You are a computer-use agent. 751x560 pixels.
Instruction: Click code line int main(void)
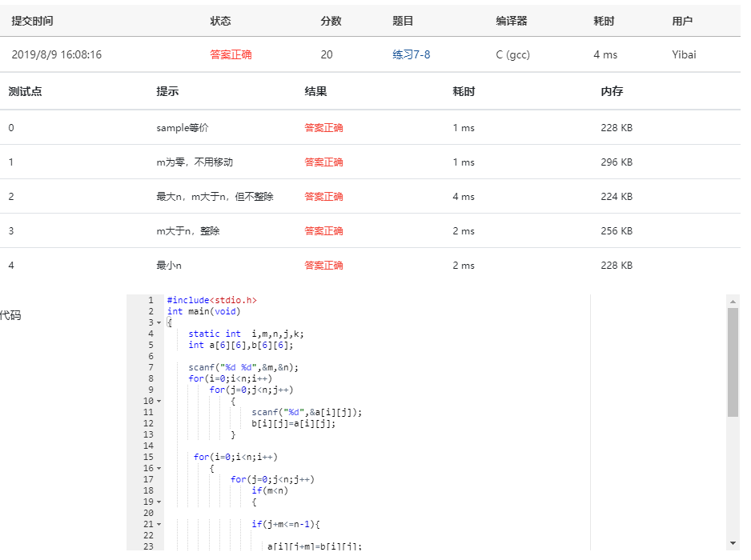coord(203,311)
